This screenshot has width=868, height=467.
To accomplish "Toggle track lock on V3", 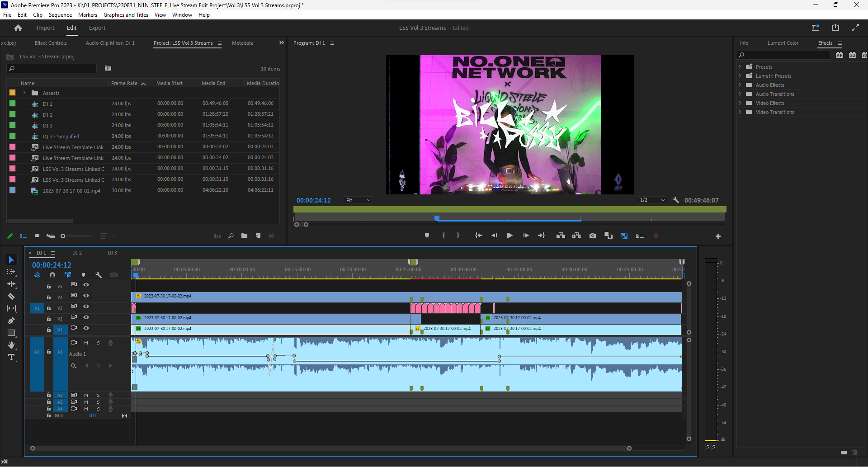I will [49, 308].
